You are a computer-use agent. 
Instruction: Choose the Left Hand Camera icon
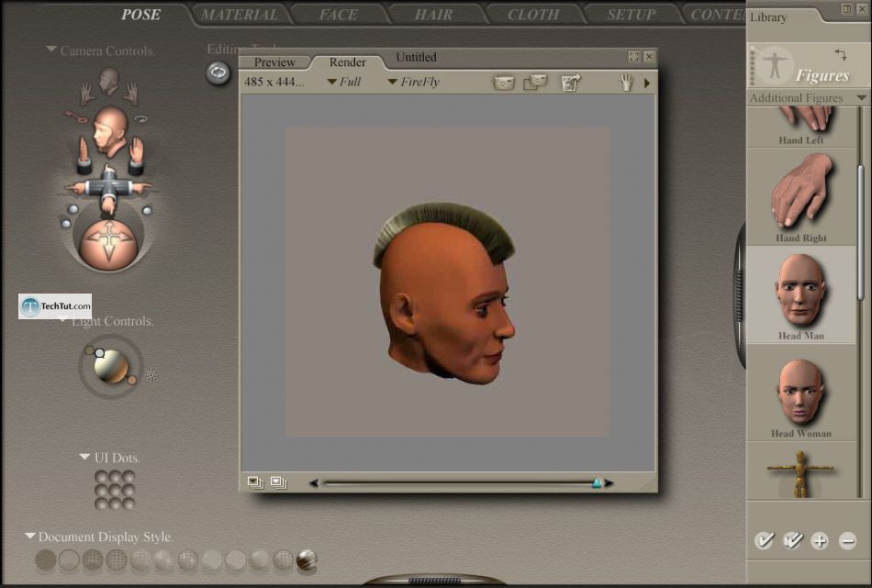click(86, 94)
